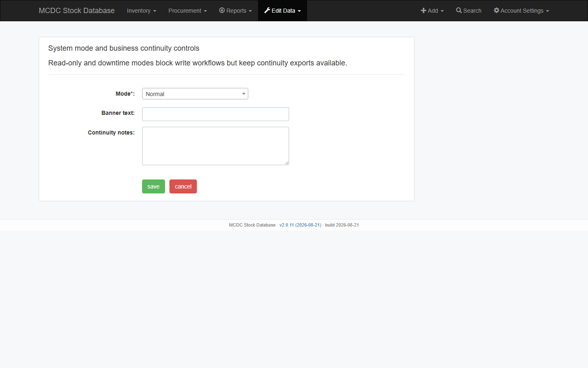Click the Continuity notes textarea resize grip
Image resolution: width=588 pixels, height=368 pixels.
tap(287, 163)
